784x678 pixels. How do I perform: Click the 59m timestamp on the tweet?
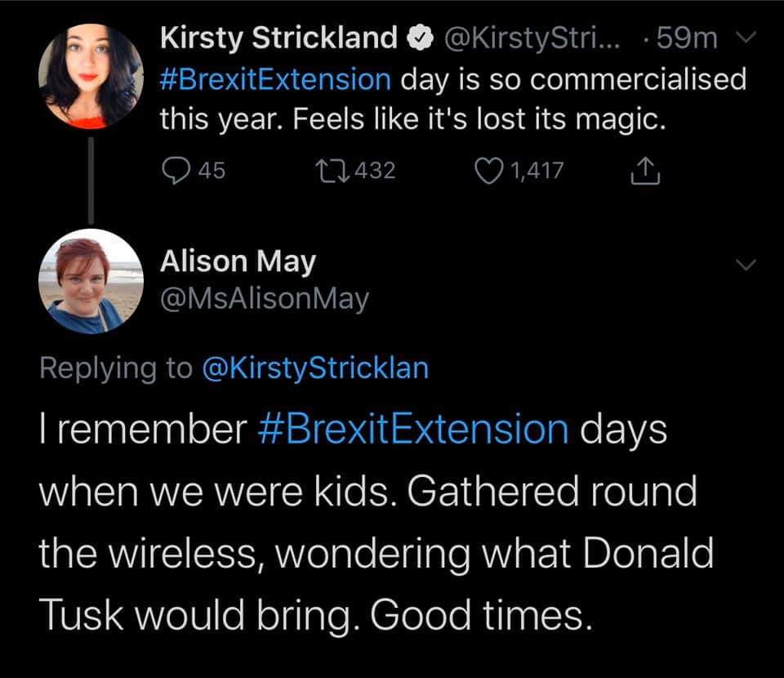[x=693, y=38]
